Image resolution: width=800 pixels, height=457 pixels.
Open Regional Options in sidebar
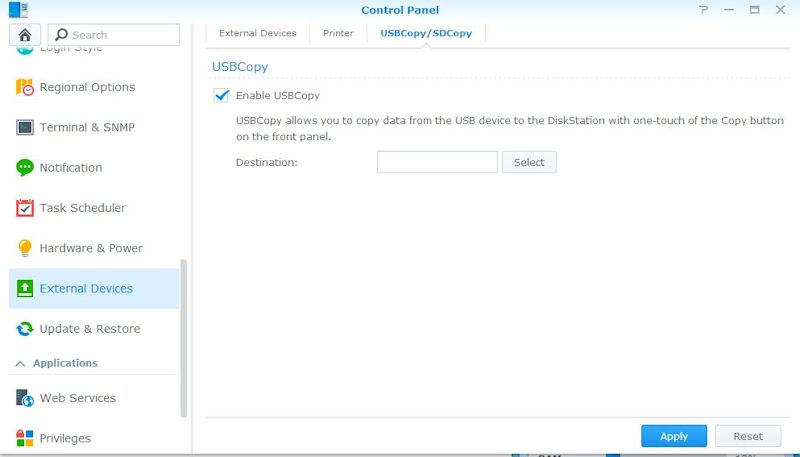tap(94, 87)
